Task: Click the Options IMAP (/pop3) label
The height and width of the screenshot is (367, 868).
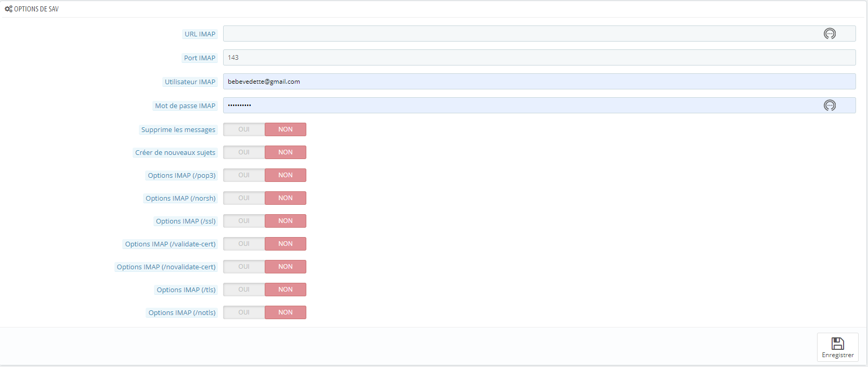Action: (182, 176)
